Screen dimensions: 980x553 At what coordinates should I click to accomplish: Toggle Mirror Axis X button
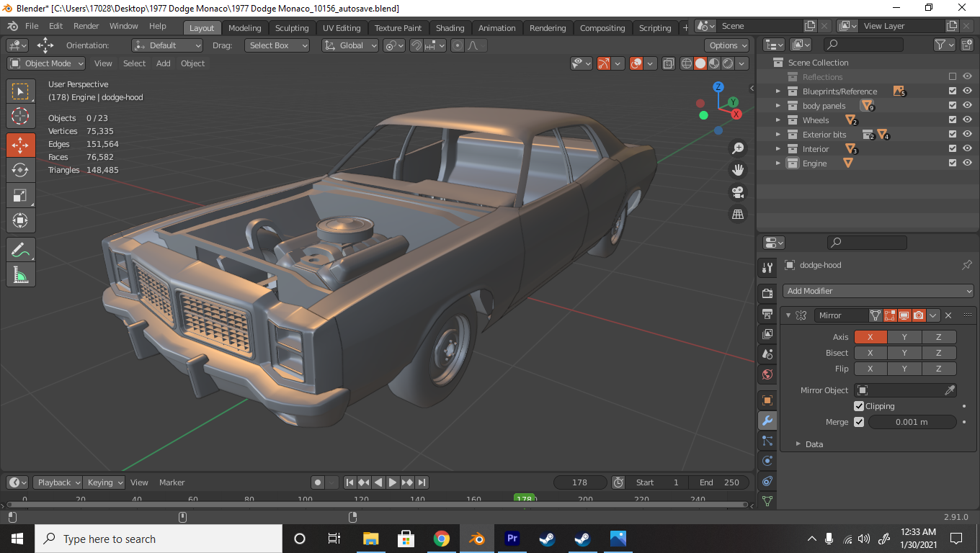point(870,337)
